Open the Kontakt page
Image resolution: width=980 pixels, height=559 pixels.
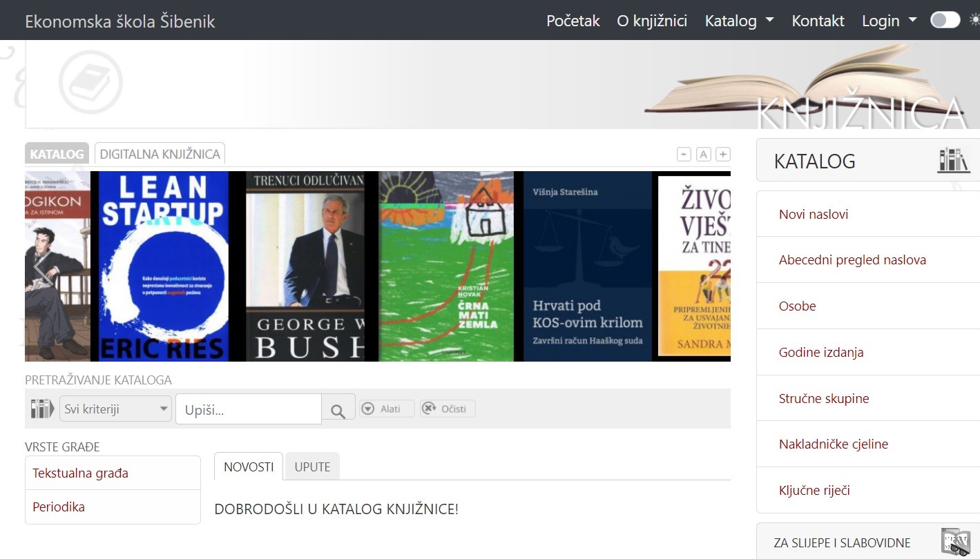[x=818, y=21]
